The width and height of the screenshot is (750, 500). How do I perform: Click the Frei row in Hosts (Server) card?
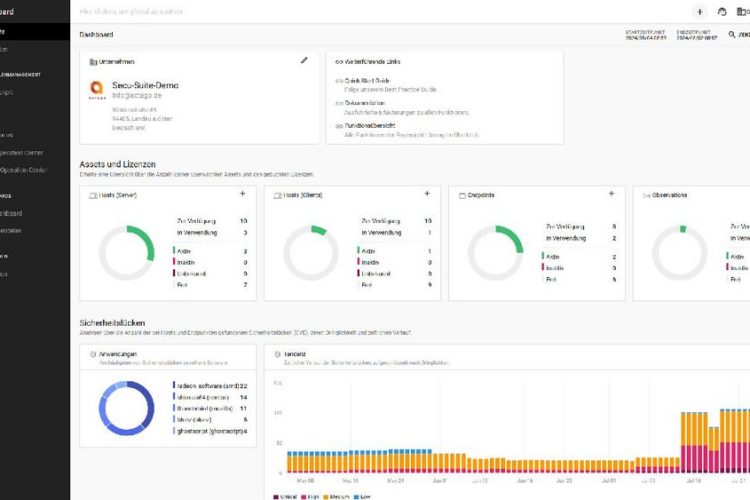tap(210, 285)
